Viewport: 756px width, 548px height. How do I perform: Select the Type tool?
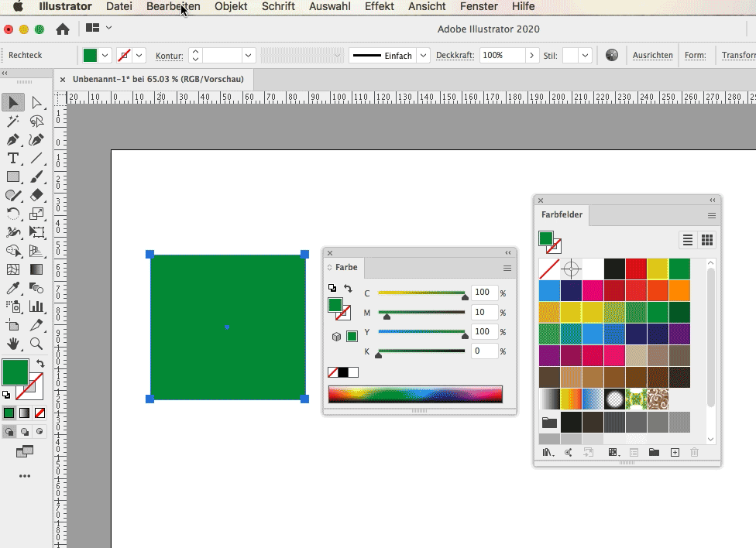(13, 159)
